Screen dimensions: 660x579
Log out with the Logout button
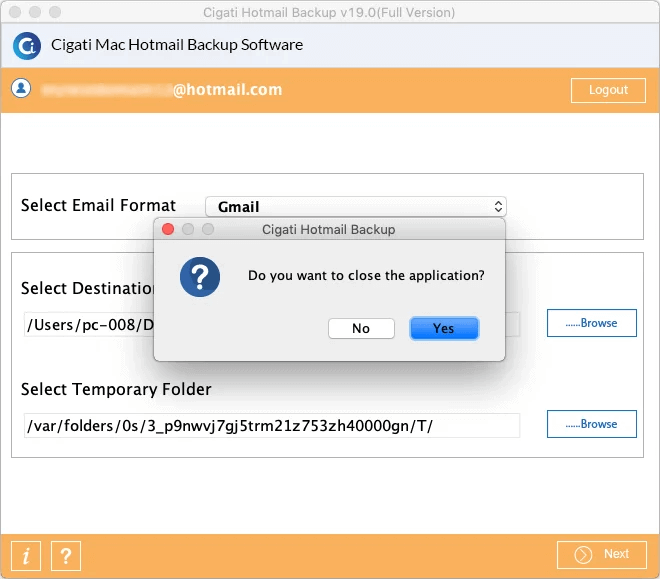608,90
